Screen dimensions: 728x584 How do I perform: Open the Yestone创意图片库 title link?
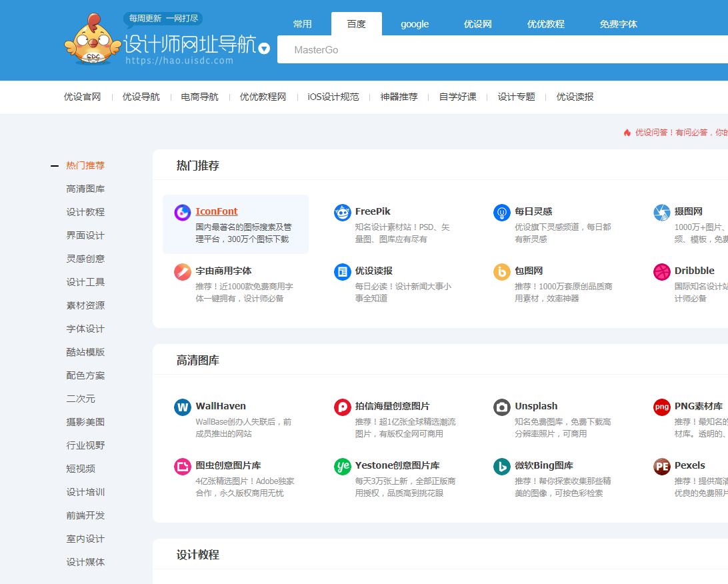(x=397, y=465)
